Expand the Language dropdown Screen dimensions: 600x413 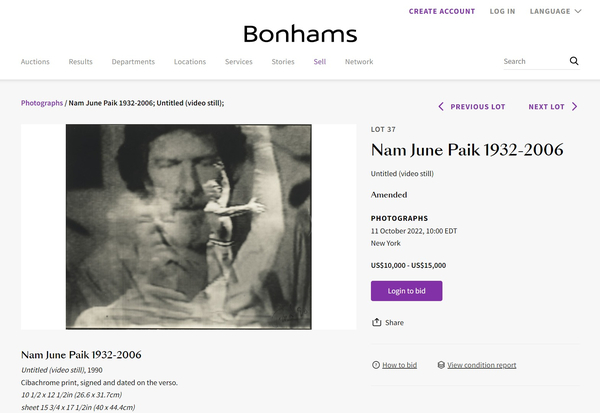(x=556, y=11)
